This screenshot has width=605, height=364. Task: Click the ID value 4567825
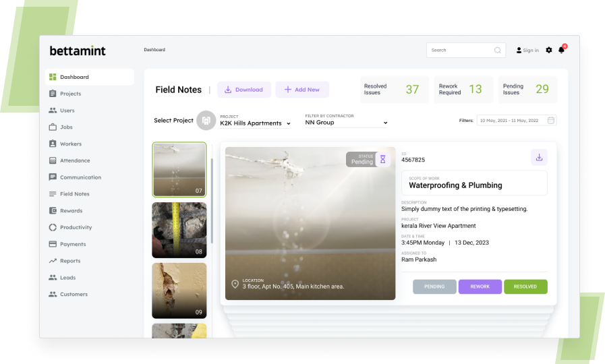(413, 160)
